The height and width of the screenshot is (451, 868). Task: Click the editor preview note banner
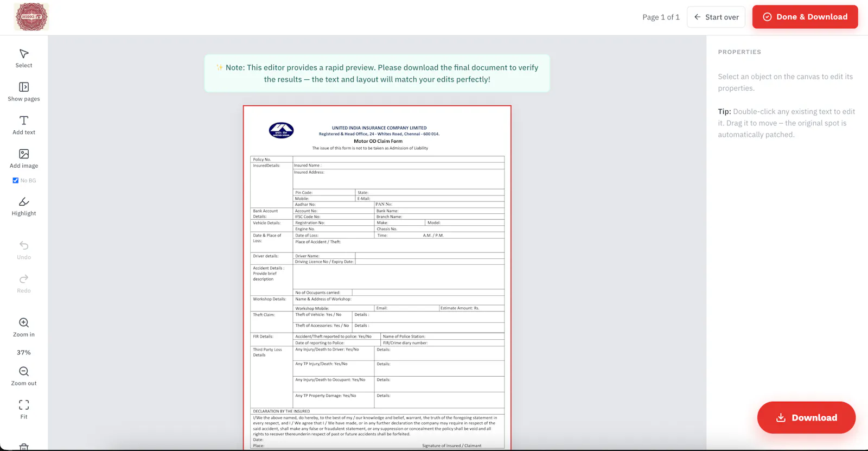[377, 73]
